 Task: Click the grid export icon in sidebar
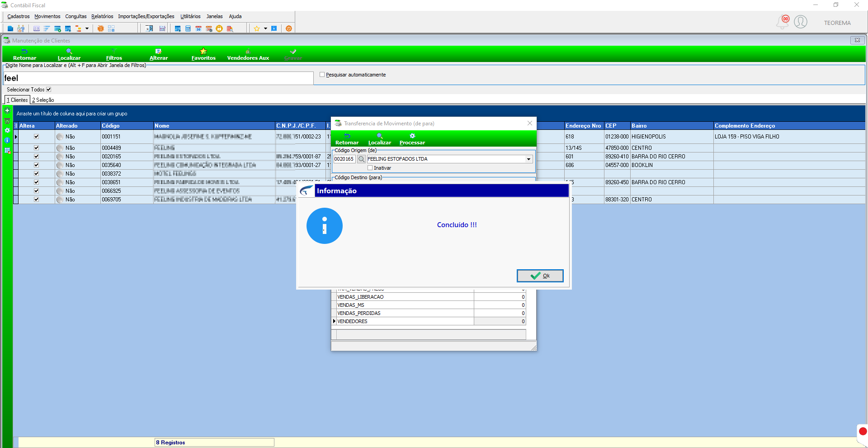[x=7, y=151]
